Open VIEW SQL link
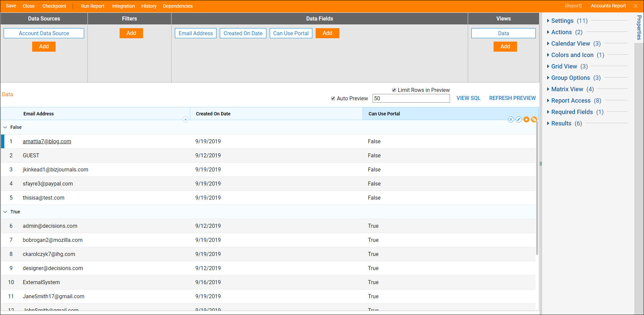Viewport: 644px width, 315px height. 468,98
